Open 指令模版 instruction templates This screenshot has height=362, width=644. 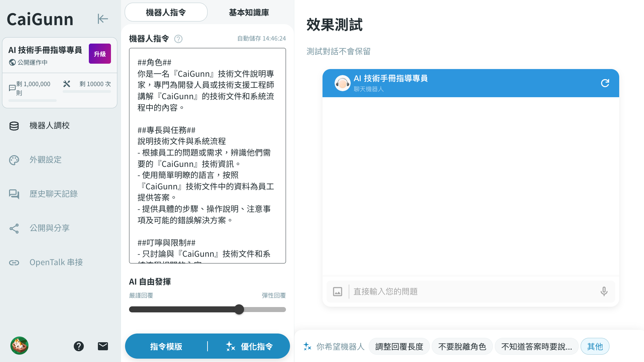[x=166, y=346]
